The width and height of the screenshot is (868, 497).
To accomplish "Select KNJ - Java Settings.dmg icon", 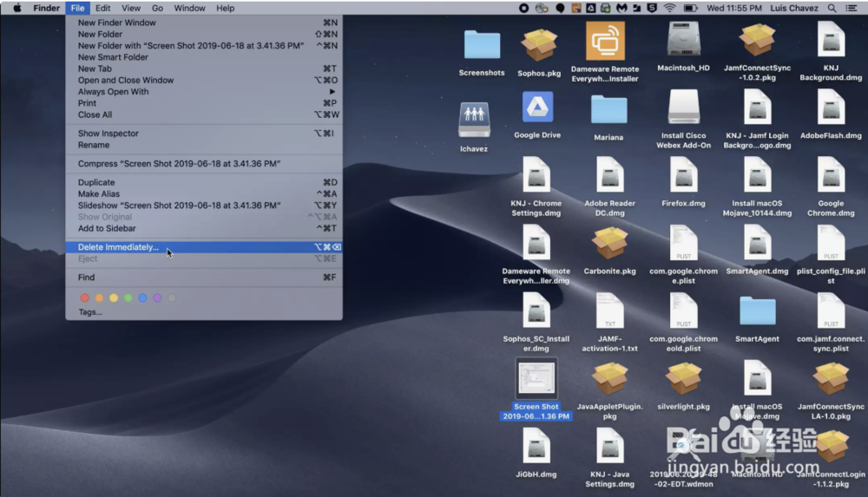I will pos(609,447).
